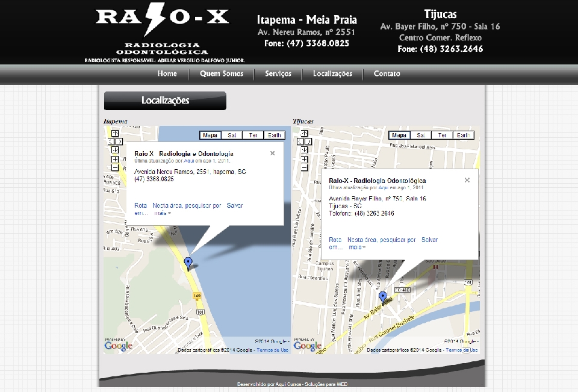Screen dimensions: 578x392
Task: Enable Earth view on Itapema map
Action: point(275,135)
